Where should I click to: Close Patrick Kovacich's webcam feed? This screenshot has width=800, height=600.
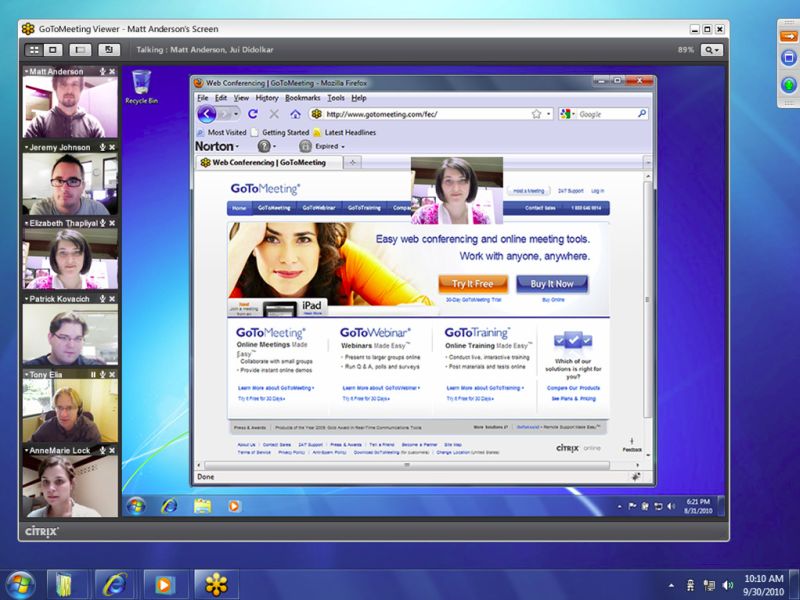click(x=112, y=299)
